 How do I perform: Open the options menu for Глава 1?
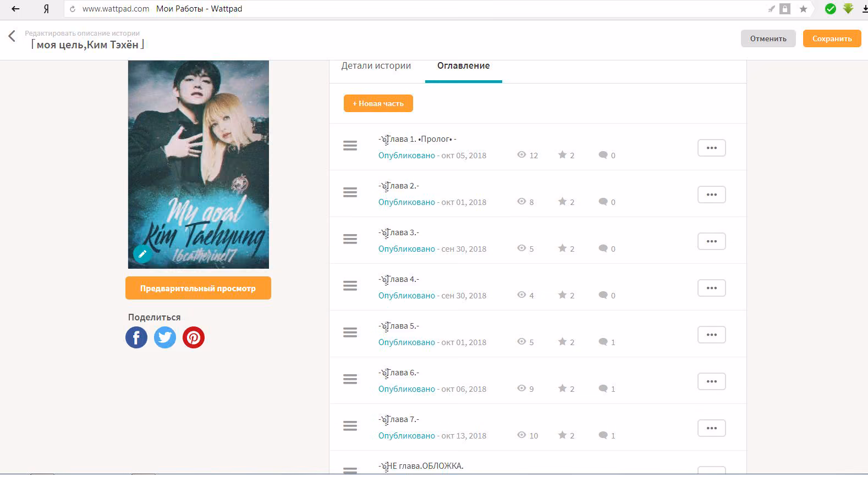[x=712, y=148]
